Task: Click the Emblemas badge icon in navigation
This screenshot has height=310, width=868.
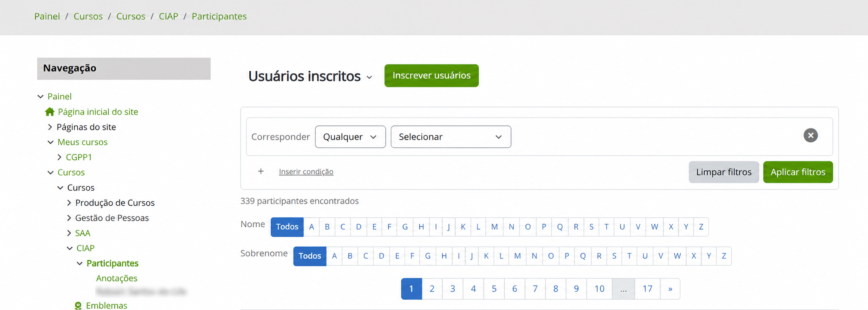Action: coord(78,306)
